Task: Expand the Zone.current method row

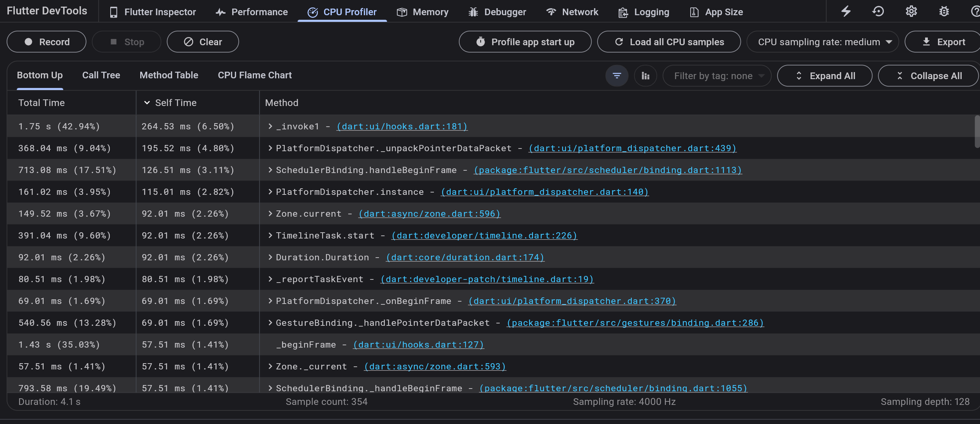Action: [x=270, y=214]
